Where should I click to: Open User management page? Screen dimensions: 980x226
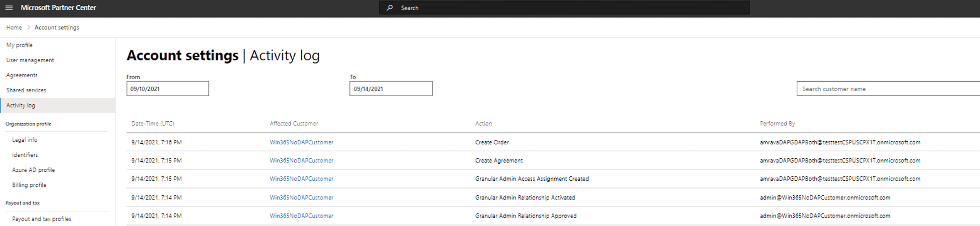point(30,60)
